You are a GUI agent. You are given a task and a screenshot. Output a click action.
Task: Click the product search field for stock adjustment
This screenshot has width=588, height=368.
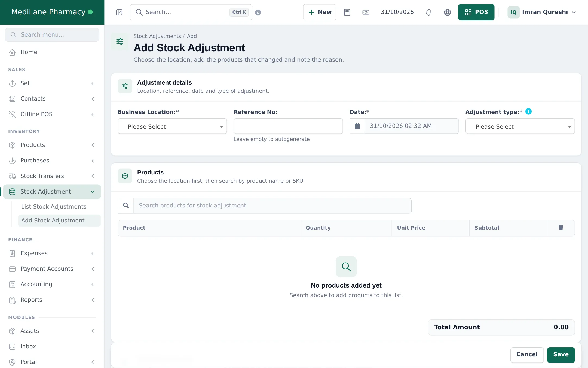pos(272,206)
